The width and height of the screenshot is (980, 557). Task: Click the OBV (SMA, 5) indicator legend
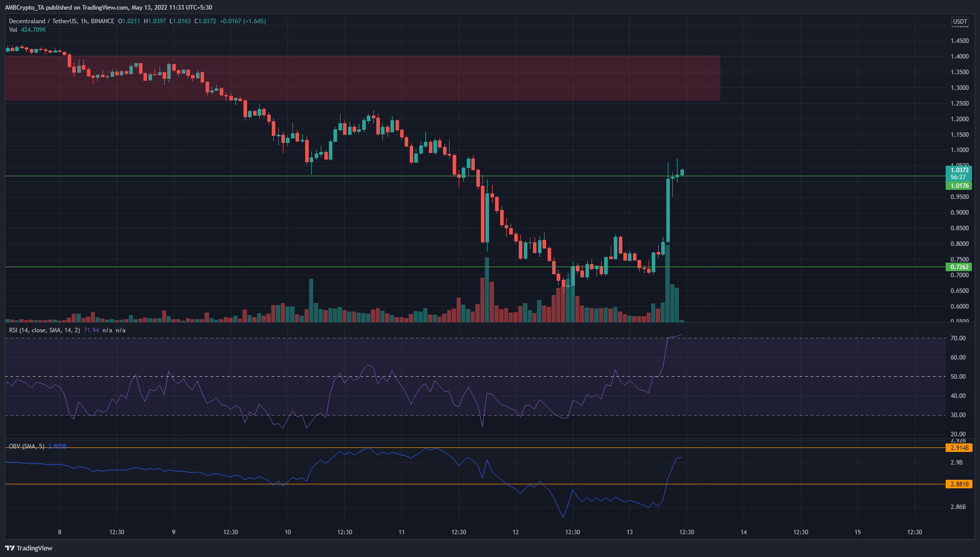pos(27,446)
